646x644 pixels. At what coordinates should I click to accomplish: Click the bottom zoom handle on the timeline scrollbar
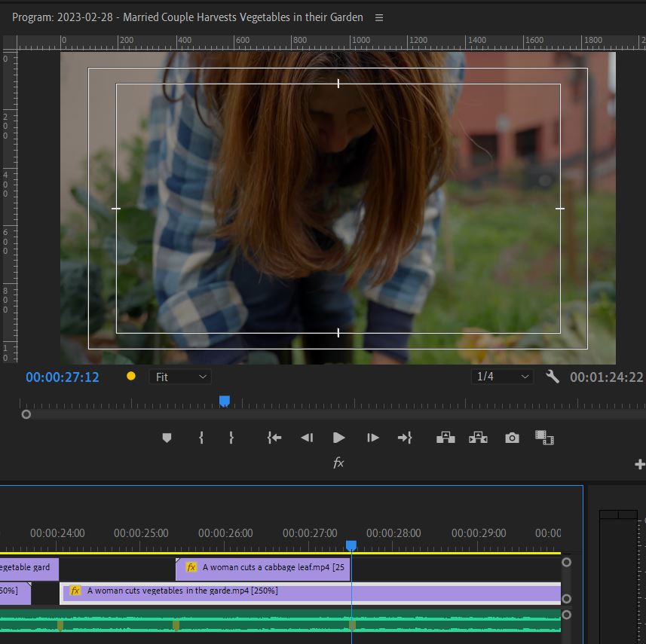point(567,615)
